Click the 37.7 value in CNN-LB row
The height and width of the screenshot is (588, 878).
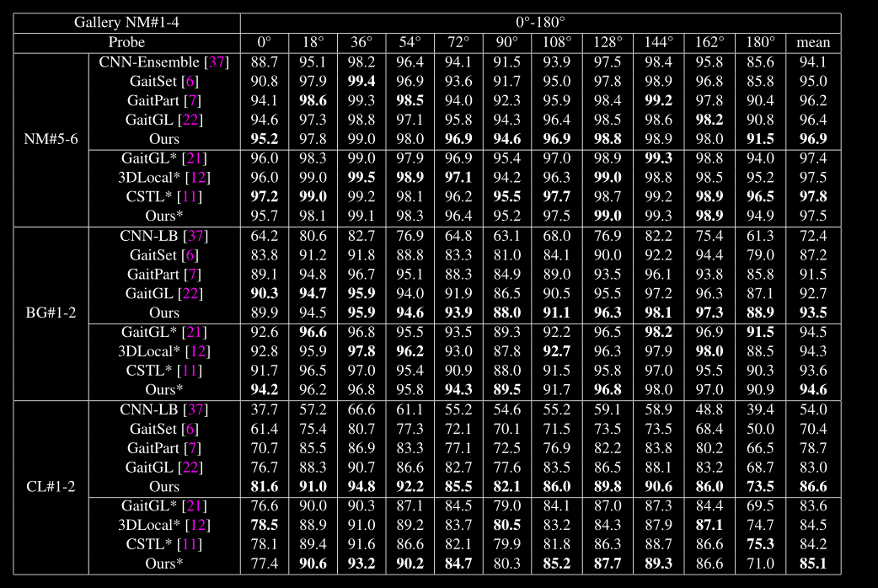tap(265, 409)
